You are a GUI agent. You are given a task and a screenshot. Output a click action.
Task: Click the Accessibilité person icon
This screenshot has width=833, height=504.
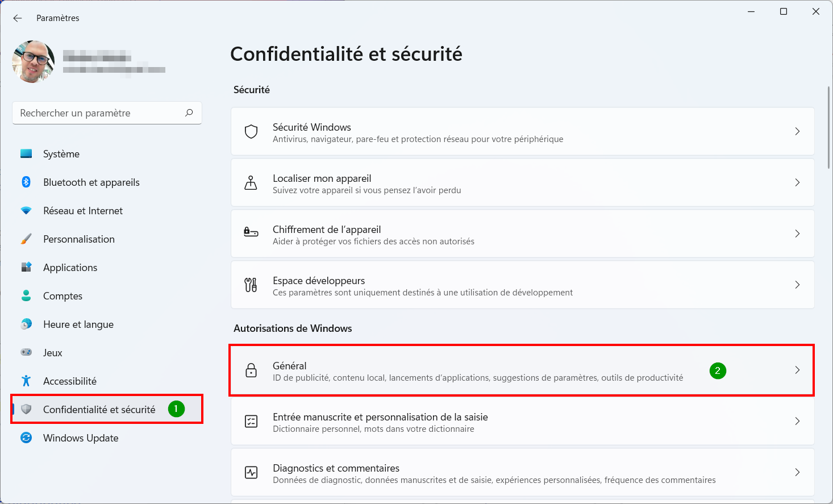pyautogui.click(x=26, y=381)
